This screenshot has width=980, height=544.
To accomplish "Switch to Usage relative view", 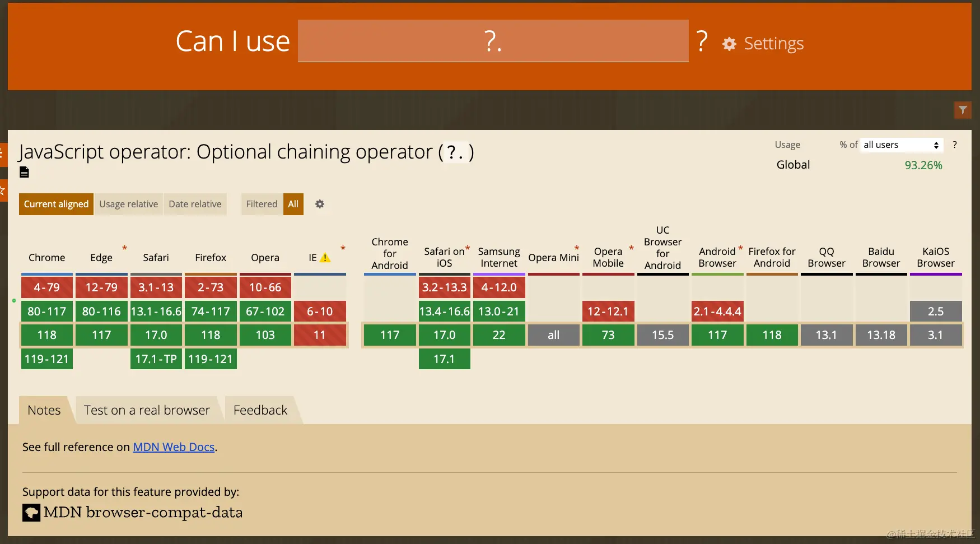I will (129, 204).
